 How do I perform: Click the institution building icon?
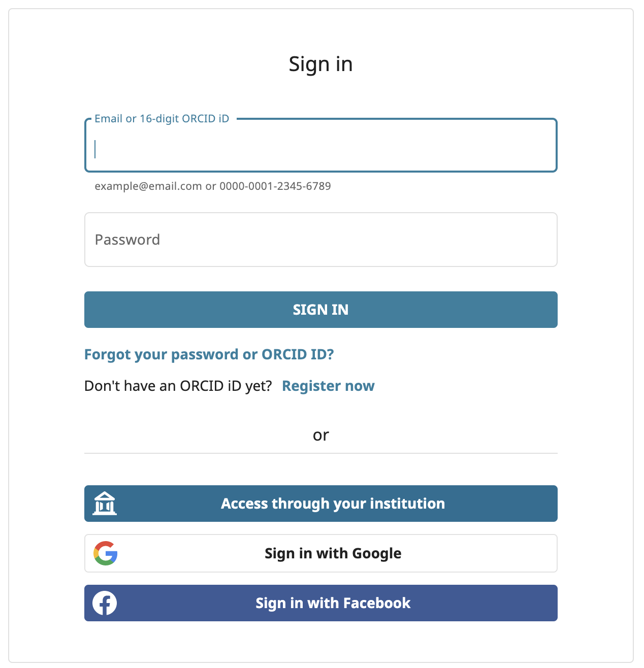(105, 504)
